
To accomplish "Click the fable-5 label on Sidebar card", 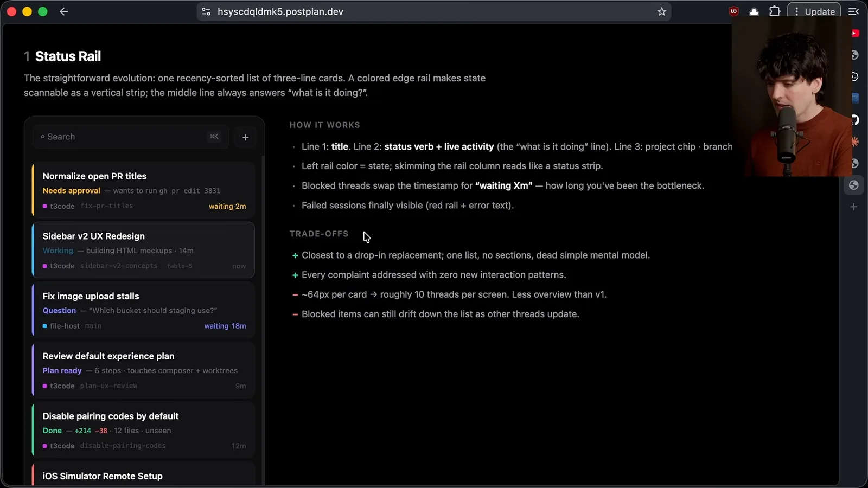I will point(180,266).
